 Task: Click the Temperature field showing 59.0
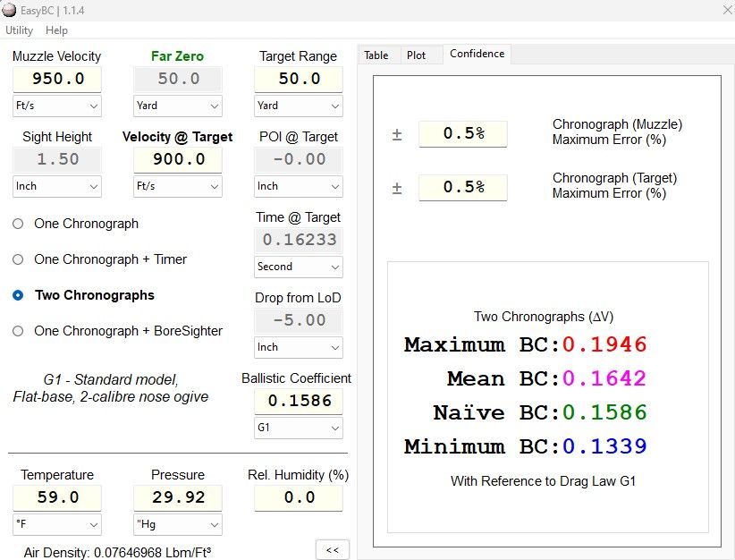(56, 497)
